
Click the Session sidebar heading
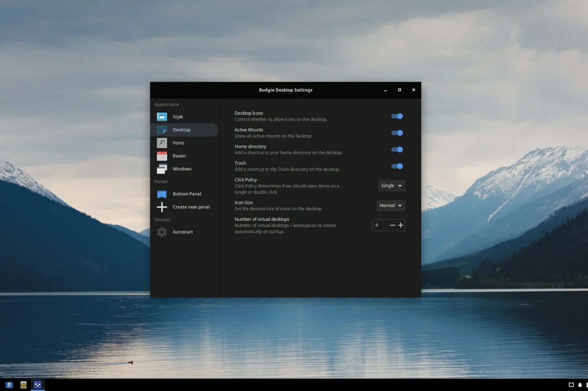tap(162, 220)
